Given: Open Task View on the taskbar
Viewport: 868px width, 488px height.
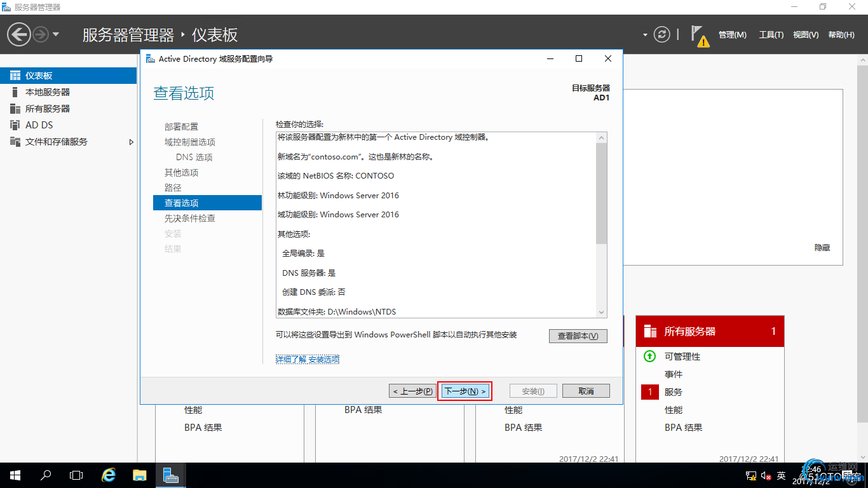Looking at the screenshot, I should click(76, 475).
